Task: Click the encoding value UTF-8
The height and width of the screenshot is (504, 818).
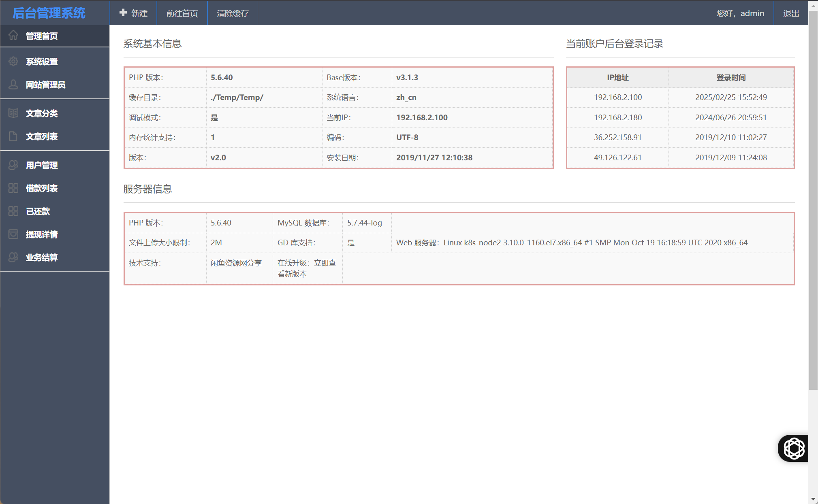Action: (x=407, y=137)
